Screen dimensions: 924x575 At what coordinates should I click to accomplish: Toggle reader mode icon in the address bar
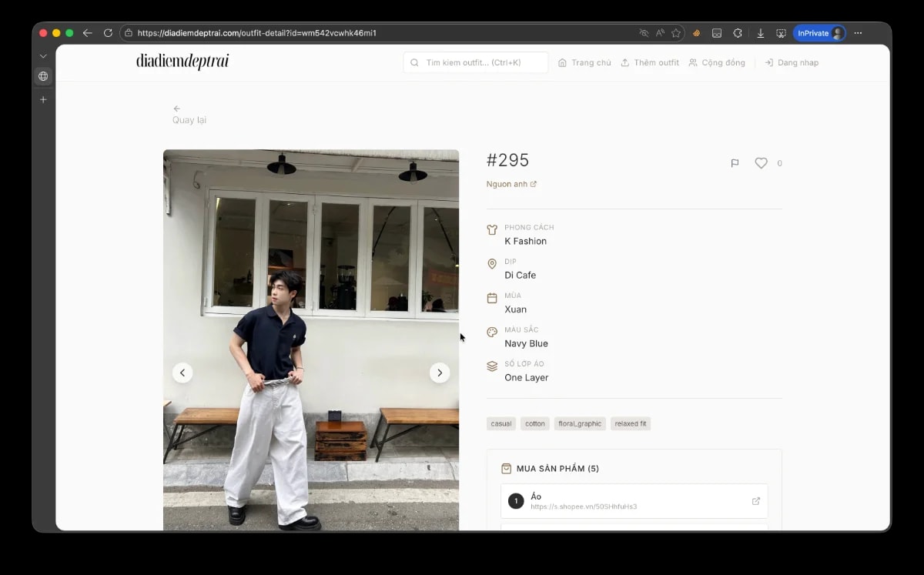click(658, 32)
